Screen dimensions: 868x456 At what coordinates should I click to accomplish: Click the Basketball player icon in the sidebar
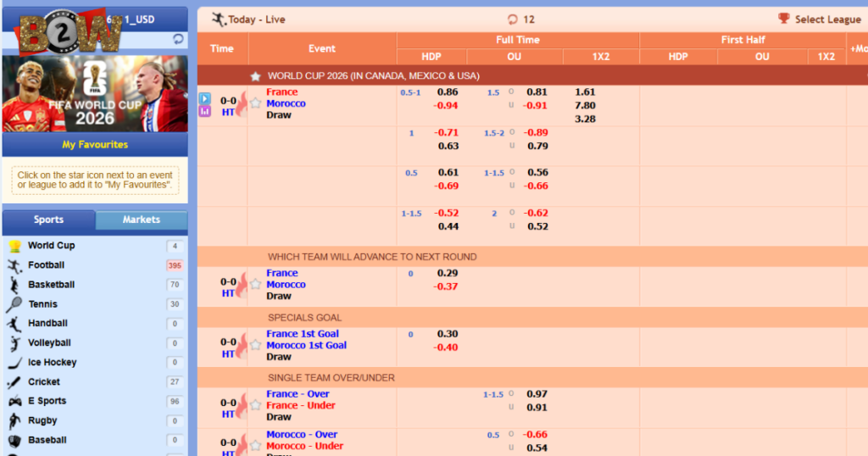14,285
